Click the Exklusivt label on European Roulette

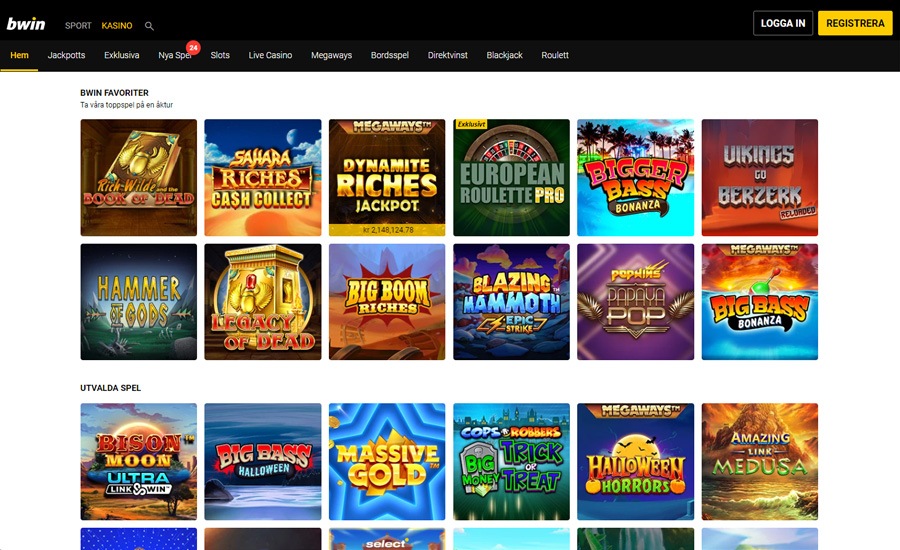(471, 124)
